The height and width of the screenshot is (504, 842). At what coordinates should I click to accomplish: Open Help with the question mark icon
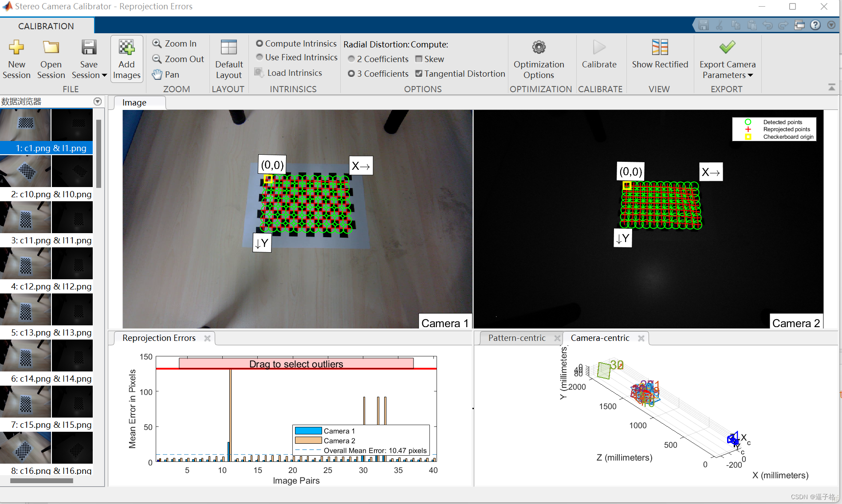815,25
